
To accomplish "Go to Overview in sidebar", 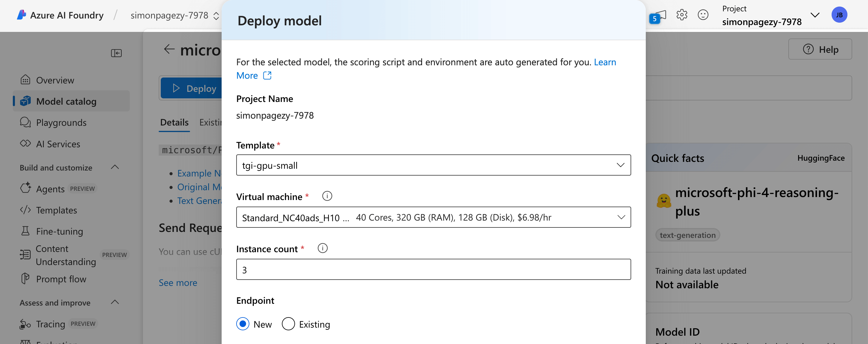I will coord(71,80).
